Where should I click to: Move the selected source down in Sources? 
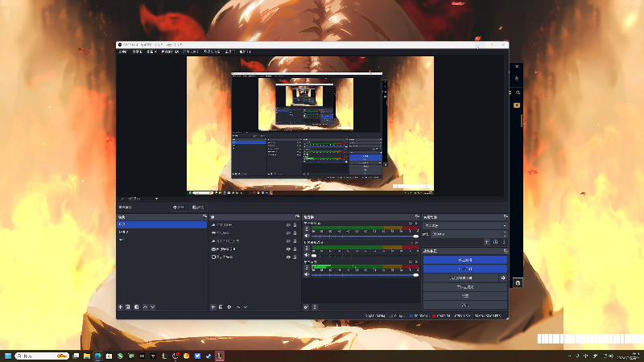246,307
